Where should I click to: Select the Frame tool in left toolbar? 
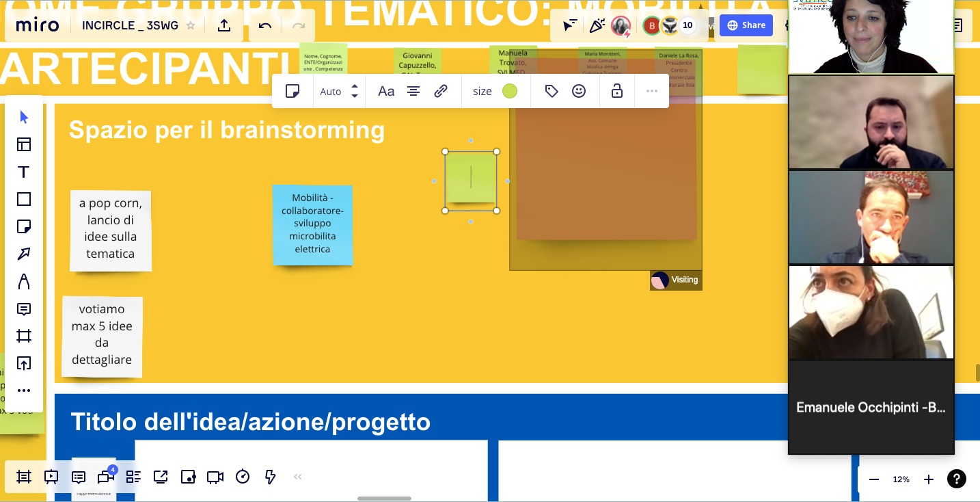click(24, 336)
